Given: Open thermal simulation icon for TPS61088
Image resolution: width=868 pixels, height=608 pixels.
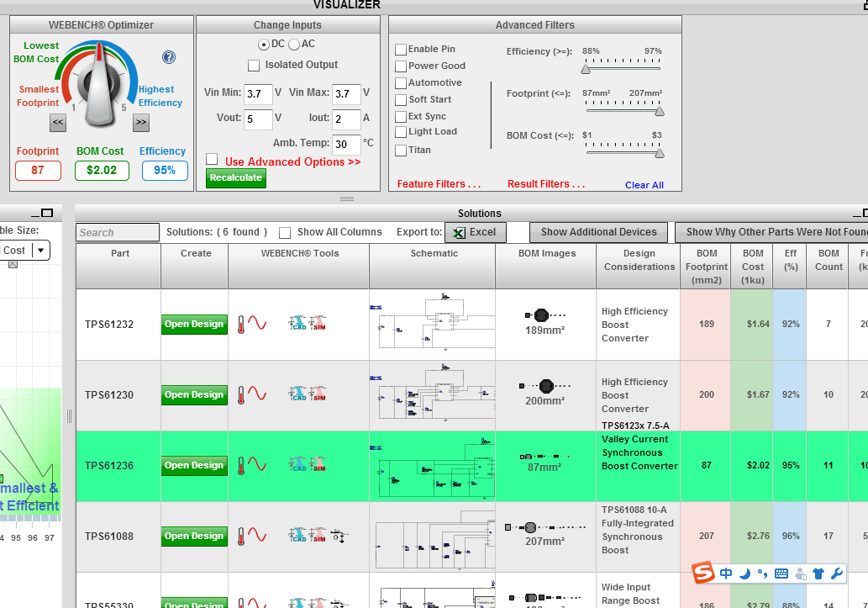Looking at the screenshot, I should (241, 537).
